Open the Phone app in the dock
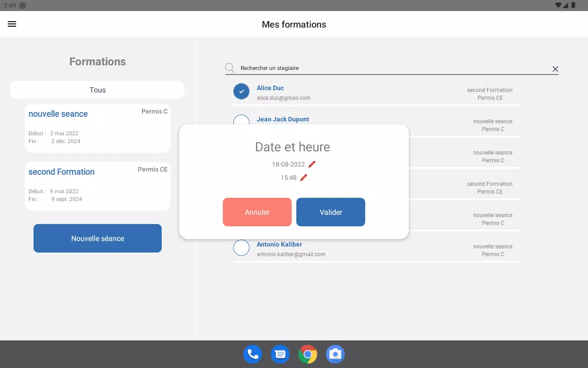Viewport: 588px width, 368px height. coord(253,354)
